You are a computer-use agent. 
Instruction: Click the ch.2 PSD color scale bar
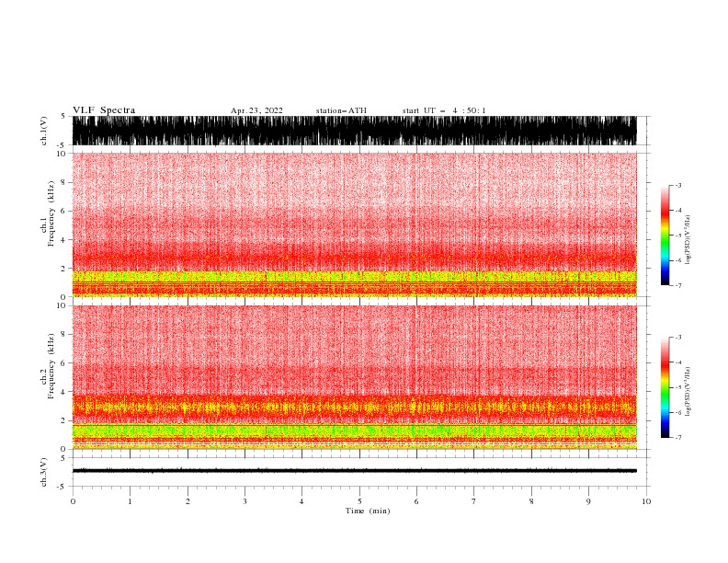point(665,387)
